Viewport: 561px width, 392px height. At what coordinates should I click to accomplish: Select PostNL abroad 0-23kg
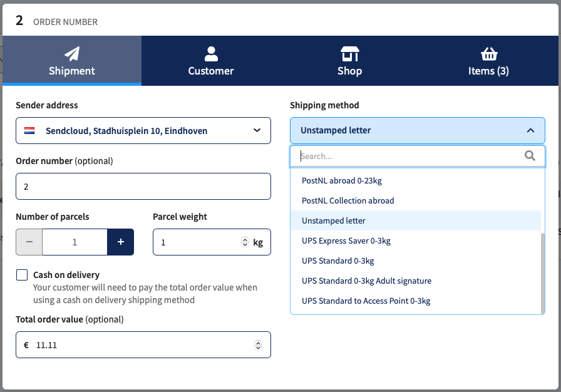click(416, 180)
